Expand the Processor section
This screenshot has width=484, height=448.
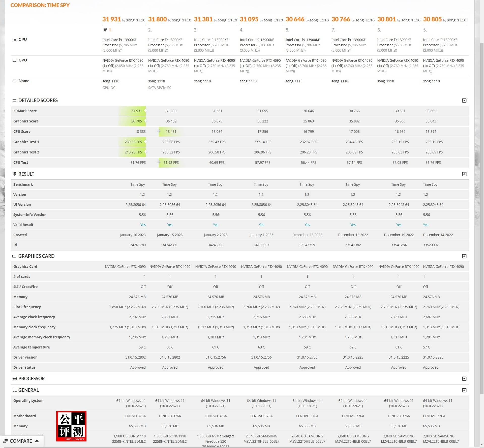tap(464, 379)
